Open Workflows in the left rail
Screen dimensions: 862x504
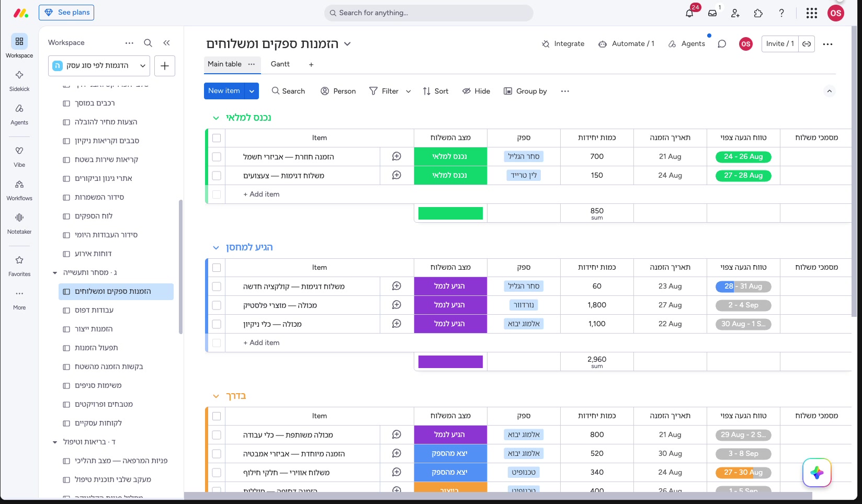click(x=19, y=189)
